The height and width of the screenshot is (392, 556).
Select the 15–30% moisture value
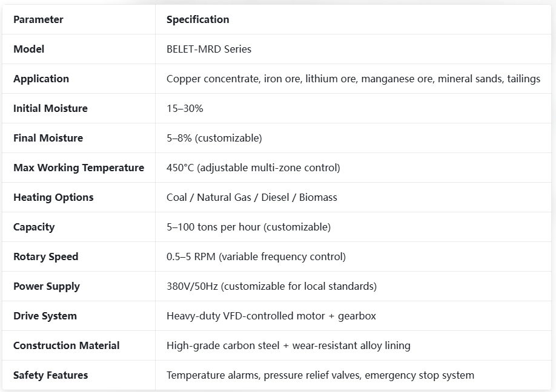pyautogui.click(x=185, y=108)
